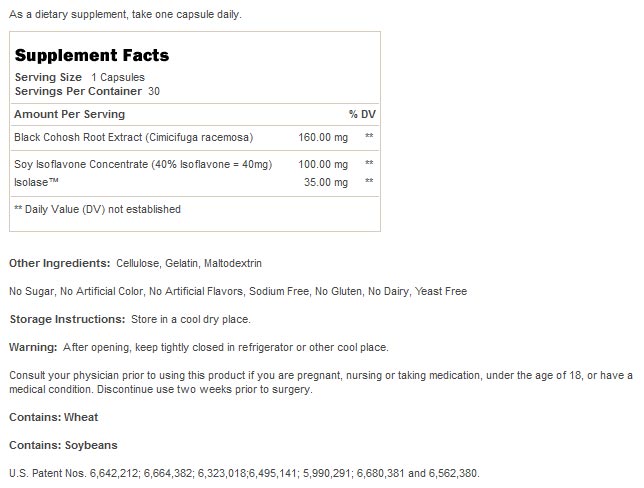Click the Consult your physician paragraph
This screenshot has width=644, height=488.
click(x=320, y=382)
